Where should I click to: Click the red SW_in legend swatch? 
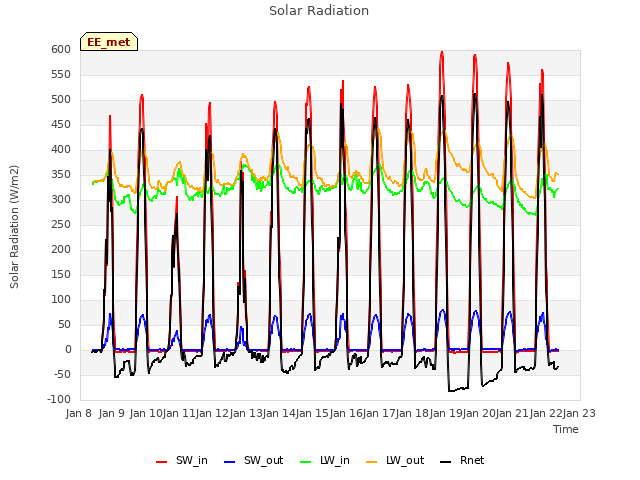point(162,462)
